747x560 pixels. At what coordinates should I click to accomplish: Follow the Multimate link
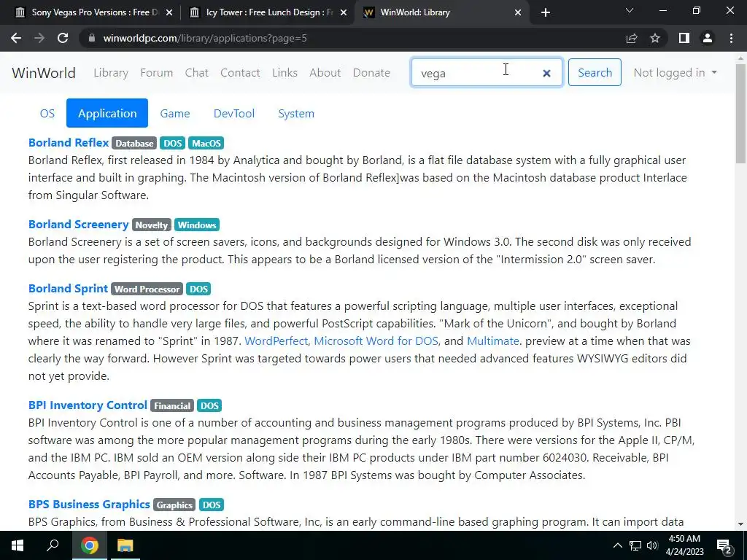pyautogui.click(x=492, y=341)
